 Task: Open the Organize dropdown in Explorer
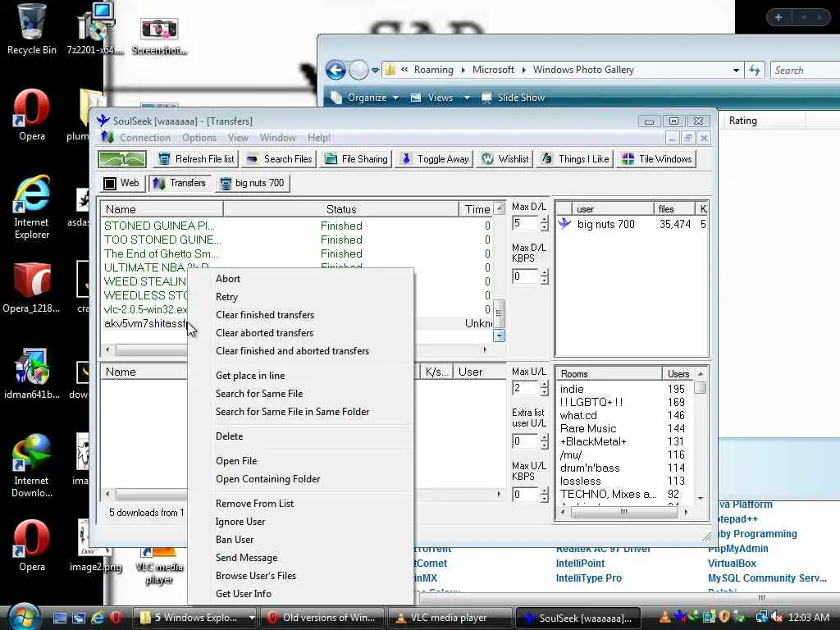click(365, 98)
